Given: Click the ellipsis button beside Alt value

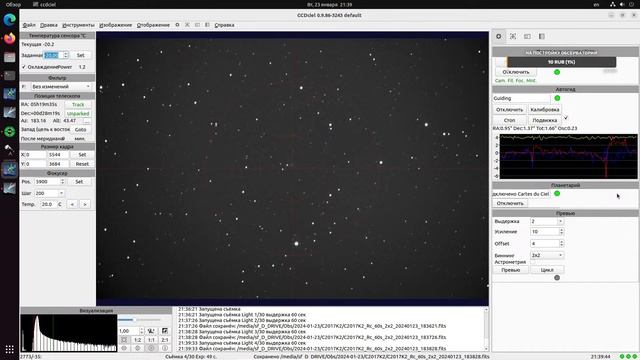Looking at the screenshot, I should (87, 121).
